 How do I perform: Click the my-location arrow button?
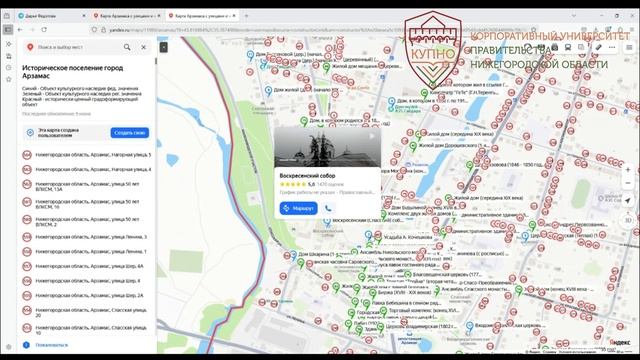point(628,201)
